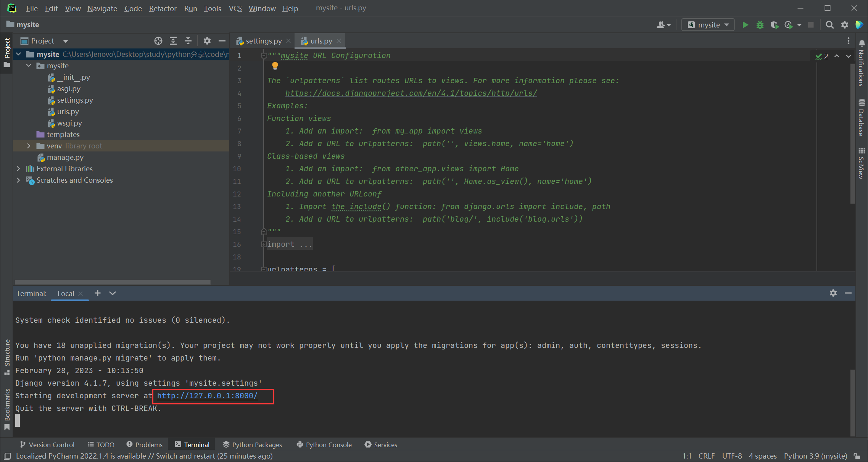Expand the venv library root folder

[x=29, y=146]
